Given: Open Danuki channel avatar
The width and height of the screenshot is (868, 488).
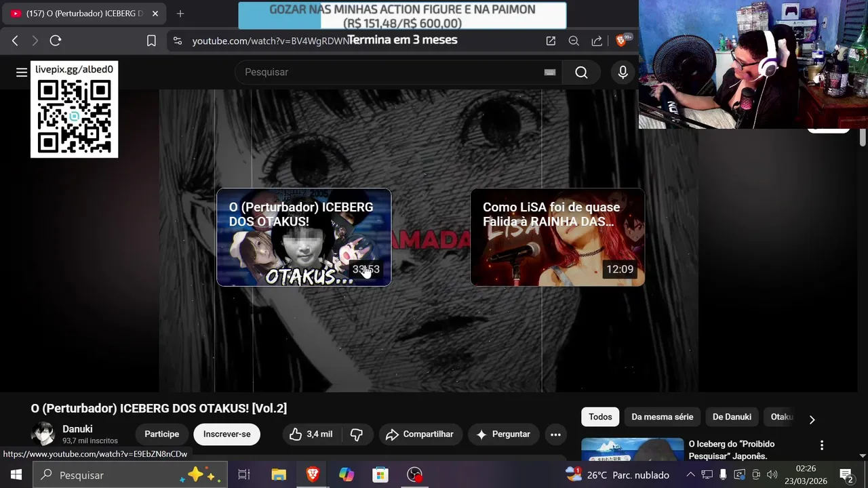Looking at the screenshot, I should click(43, 434).
